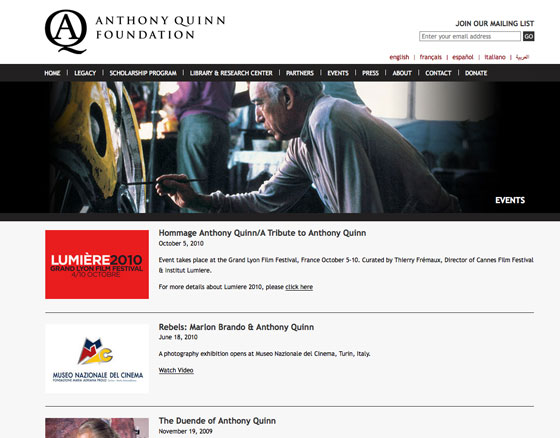
Task: Select Events in the navigation bar
Action: pos(338,73)
